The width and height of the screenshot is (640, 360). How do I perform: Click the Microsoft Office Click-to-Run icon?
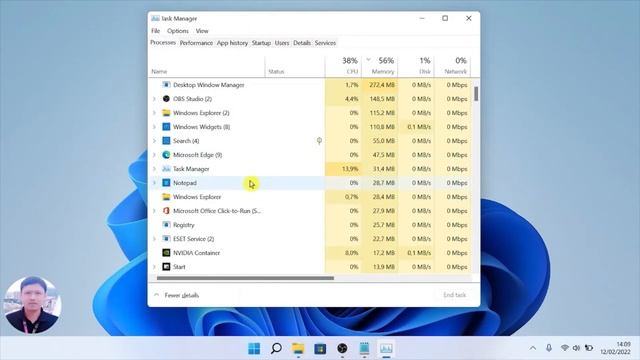(166, 211)
